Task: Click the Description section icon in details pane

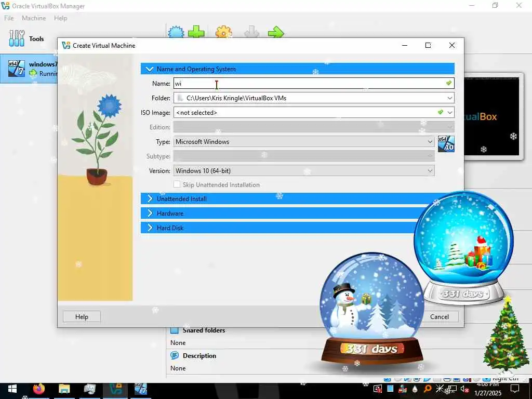Action: coord(175,355)
